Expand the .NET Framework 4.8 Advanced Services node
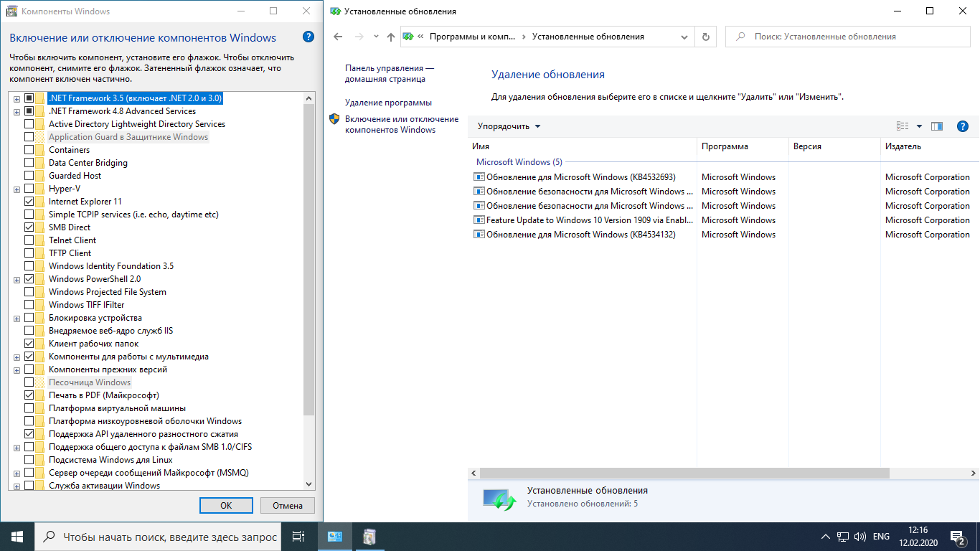 tap(17, 111)
